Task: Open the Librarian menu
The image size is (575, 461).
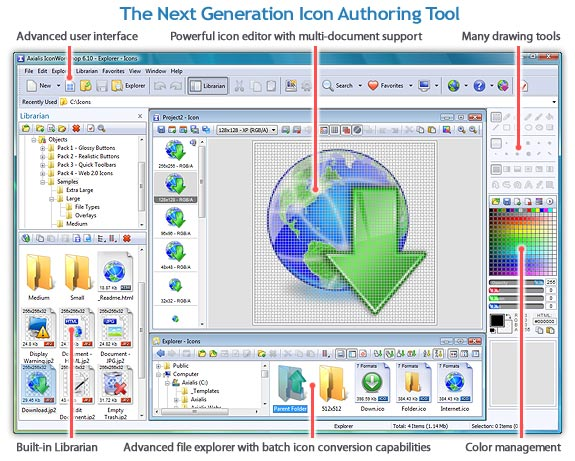Action: 87,71
